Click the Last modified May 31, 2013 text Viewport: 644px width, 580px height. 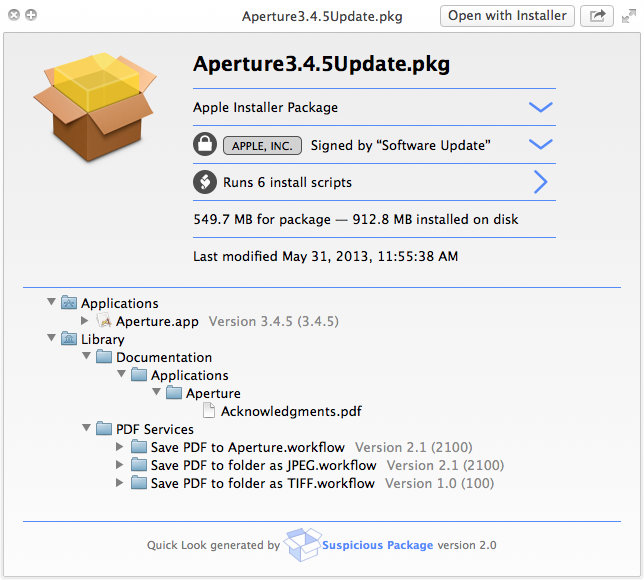pos(326,256)
